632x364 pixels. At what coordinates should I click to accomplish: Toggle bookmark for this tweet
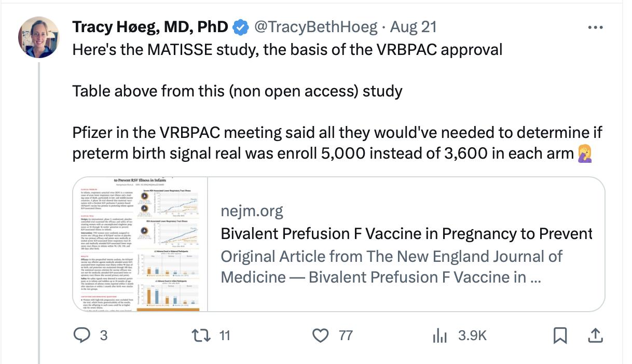(x=560, y=335)
